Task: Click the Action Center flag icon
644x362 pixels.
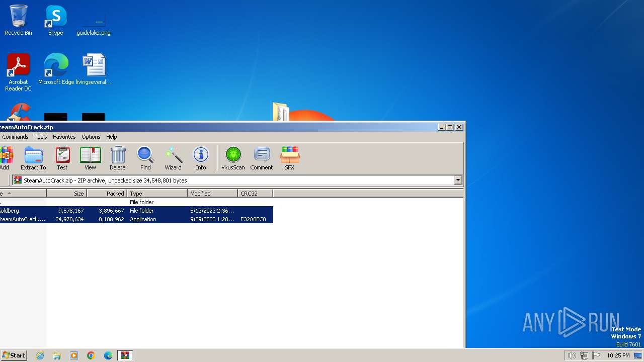Action: tap(596, 355)
